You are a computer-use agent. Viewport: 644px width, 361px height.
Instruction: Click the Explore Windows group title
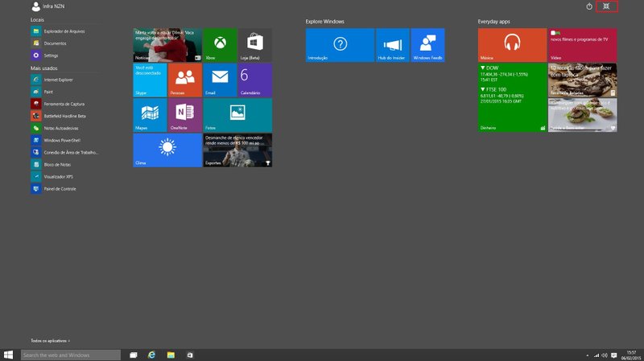tap(325, 22)
